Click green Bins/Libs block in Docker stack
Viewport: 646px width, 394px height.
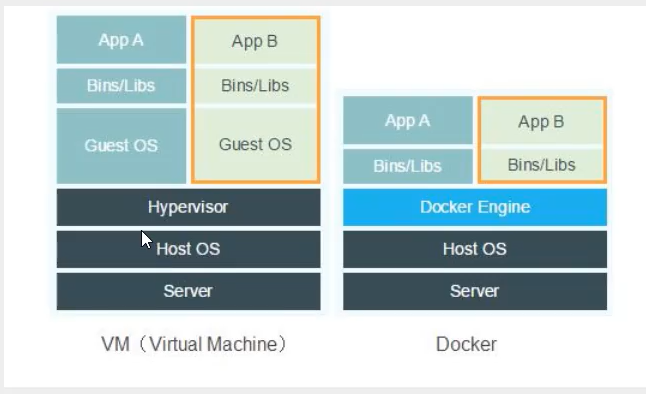(x=542, y=165)
